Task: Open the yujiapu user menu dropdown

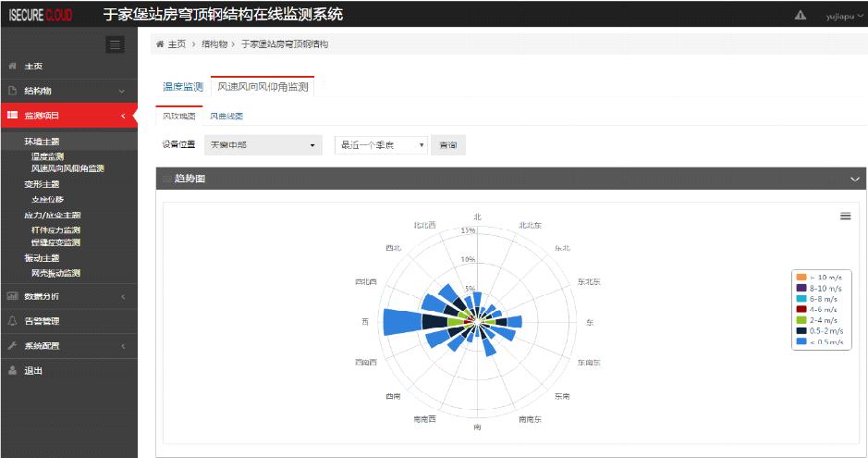Action: 844,16
